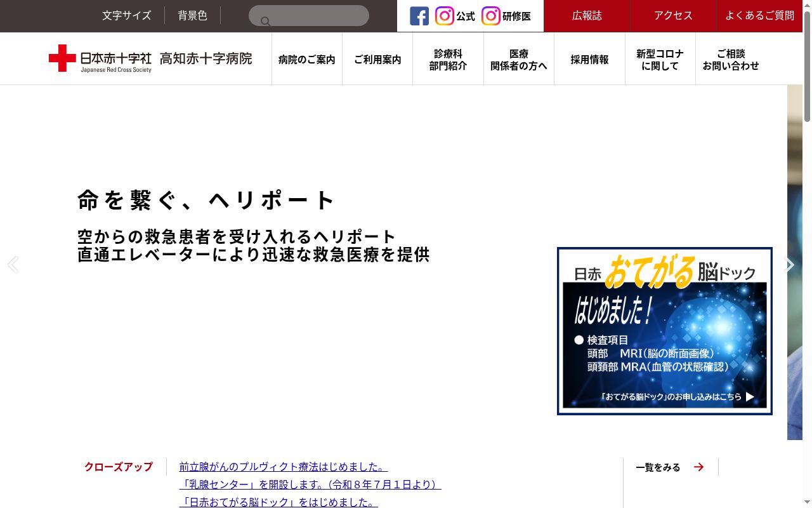Open the 日赤おてがる脳ドック news link
Screen dimensions: 812x508
[278, 502]
